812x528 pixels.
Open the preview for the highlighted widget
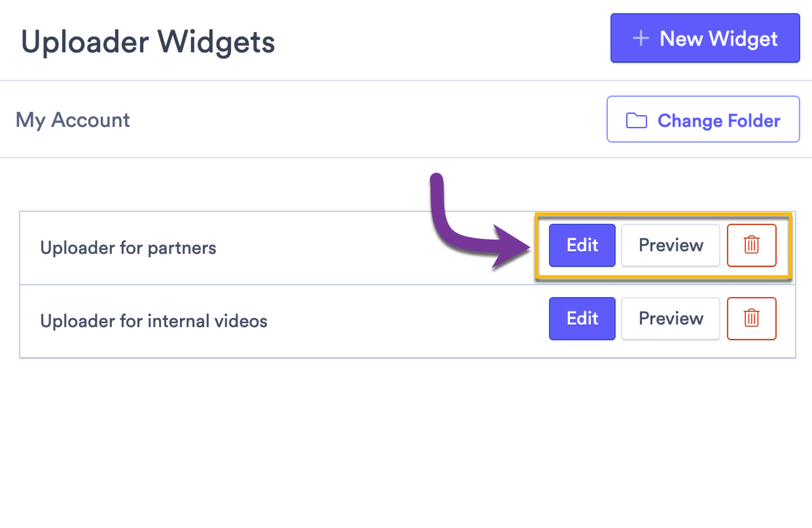pos(670,245)
